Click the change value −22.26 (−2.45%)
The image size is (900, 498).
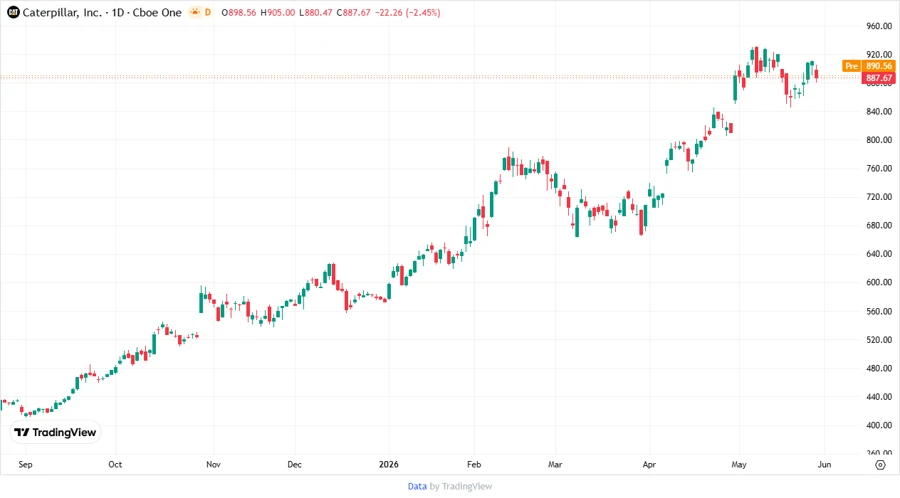pyautogui.click(x=408, y=13)
